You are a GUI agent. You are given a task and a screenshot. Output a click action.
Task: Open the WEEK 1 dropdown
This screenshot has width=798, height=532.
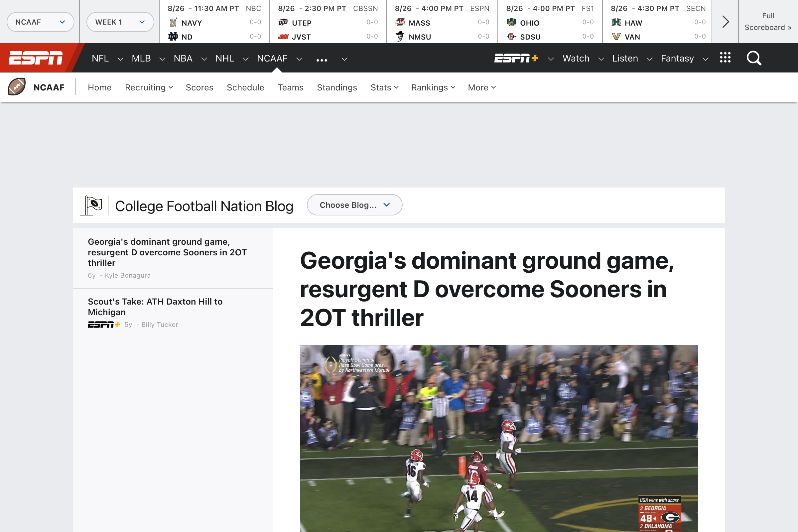point(120,22)
